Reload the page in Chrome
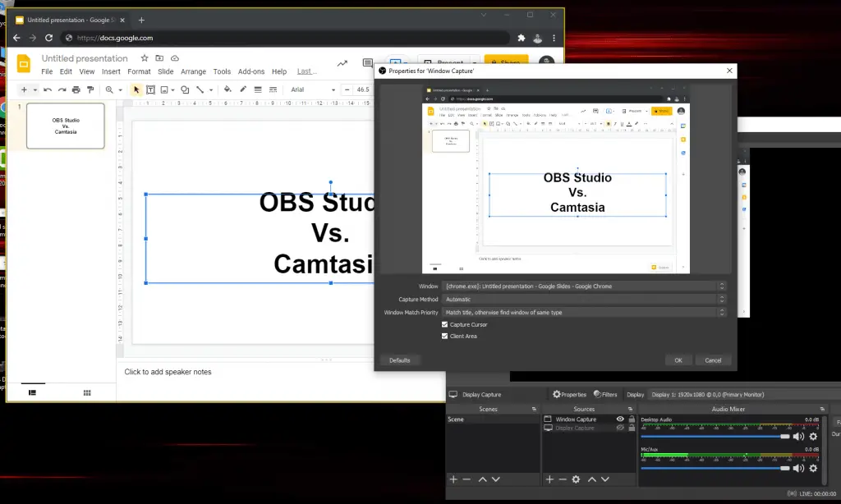Viewport: 841px width, 504px height. click(x=48, y=38)
